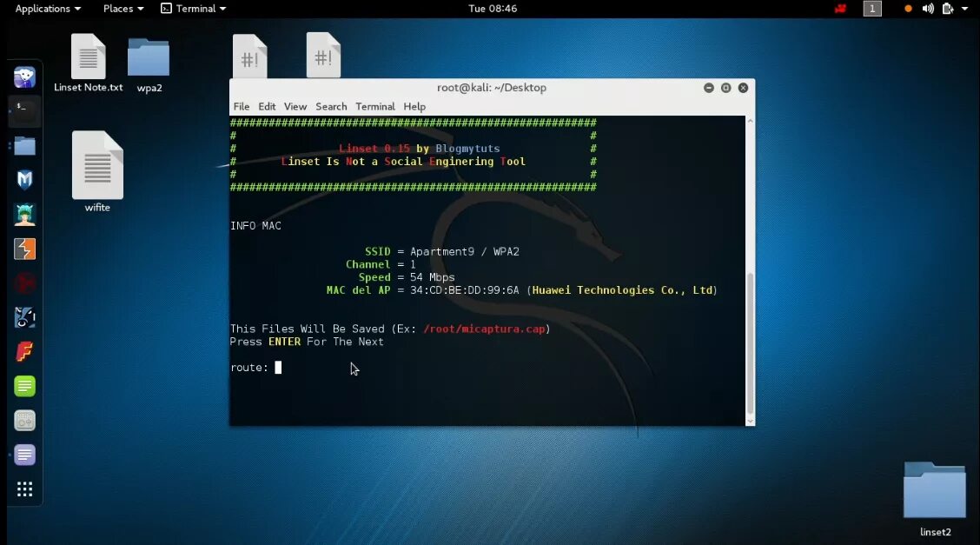This screenshot has width=980, height=545.
Task: Click the orange notification dot in top bar
Action: coord(908,9)
